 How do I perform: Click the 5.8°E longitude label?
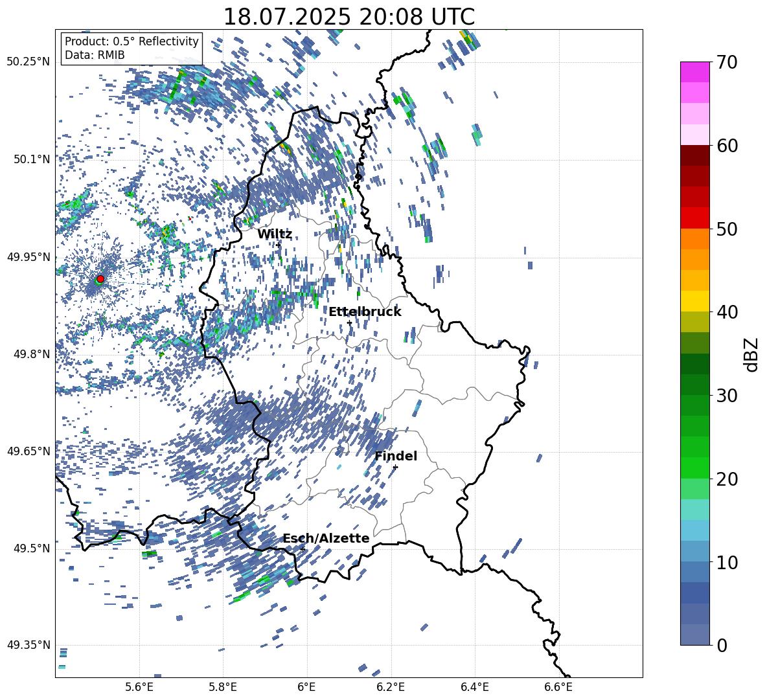(x=223, y=687)
